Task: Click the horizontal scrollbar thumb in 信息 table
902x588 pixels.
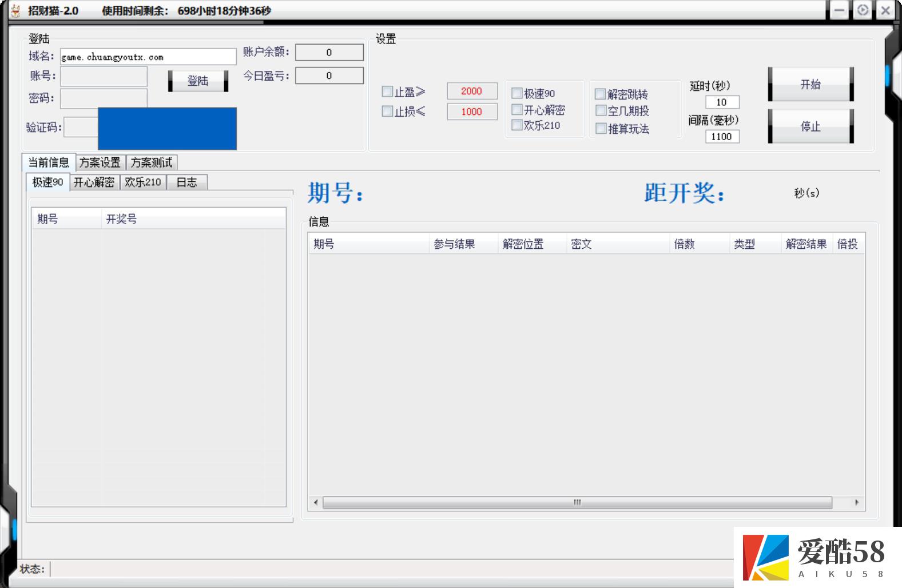Action: pos(577,502)
